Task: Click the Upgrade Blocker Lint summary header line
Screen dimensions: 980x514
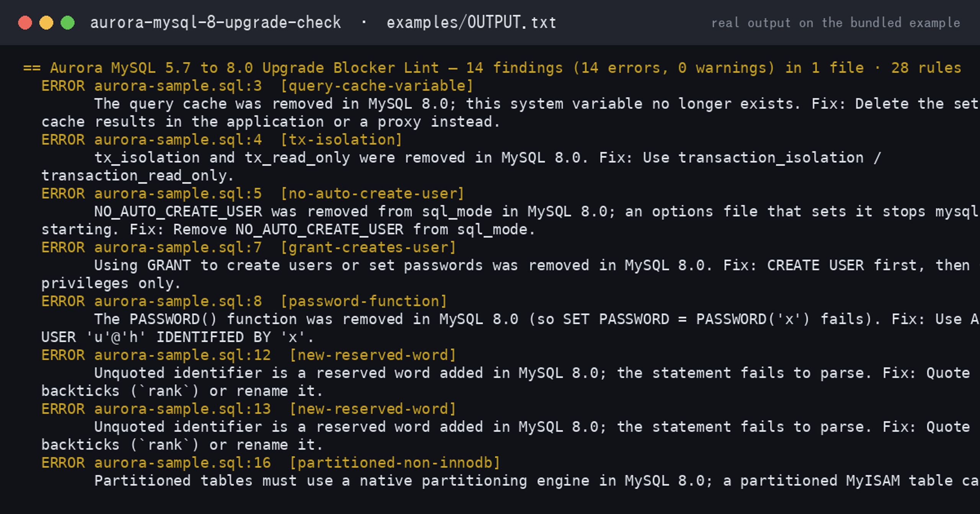Action: [492, 68]
